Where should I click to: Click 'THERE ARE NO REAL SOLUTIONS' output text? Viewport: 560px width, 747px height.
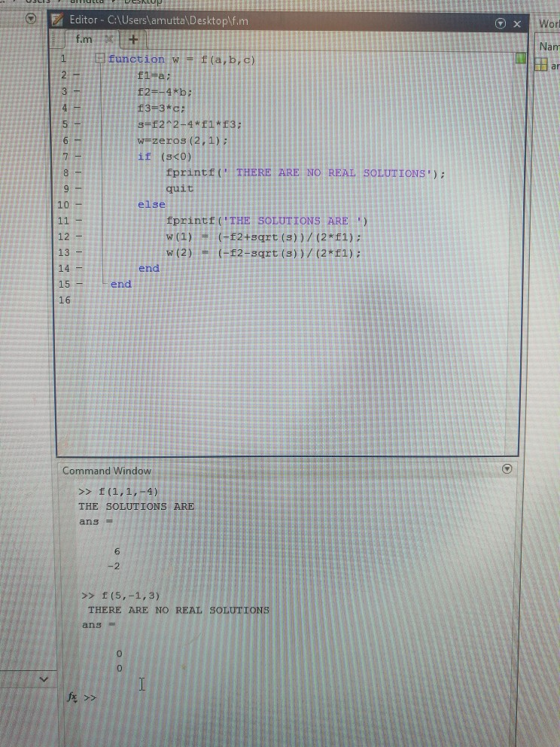point(178,610)
